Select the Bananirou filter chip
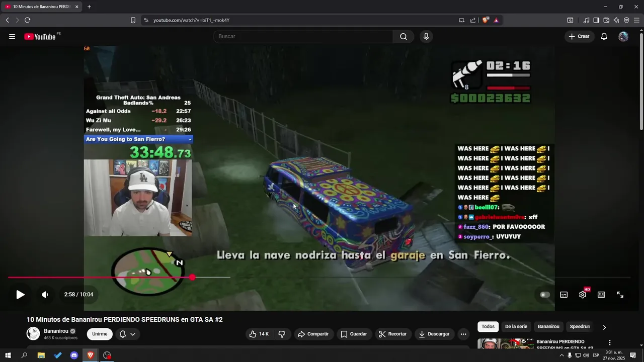 (x=548, y=327)
